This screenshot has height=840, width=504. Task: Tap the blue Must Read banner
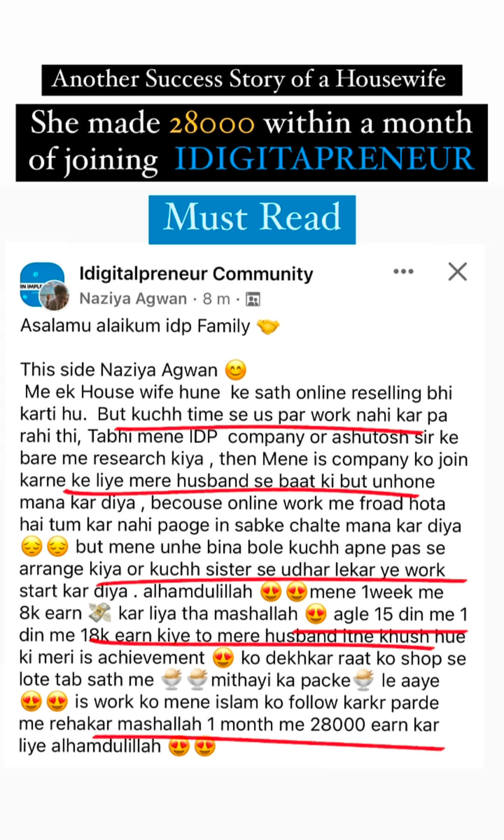coord(252,219)
